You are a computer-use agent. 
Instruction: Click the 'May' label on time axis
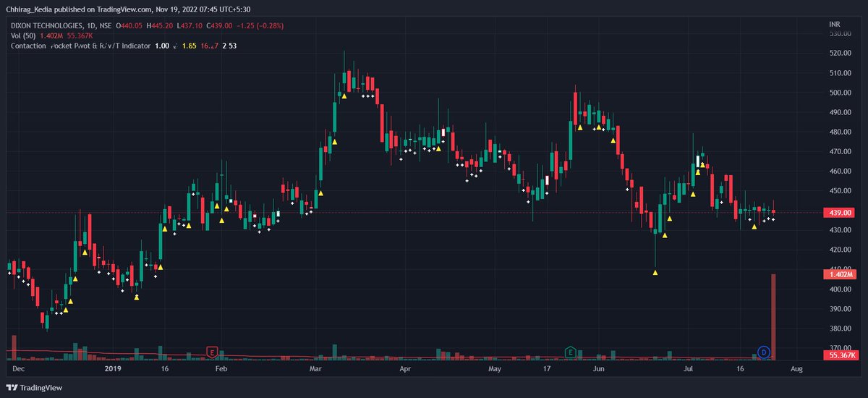(x=495, y=368)
